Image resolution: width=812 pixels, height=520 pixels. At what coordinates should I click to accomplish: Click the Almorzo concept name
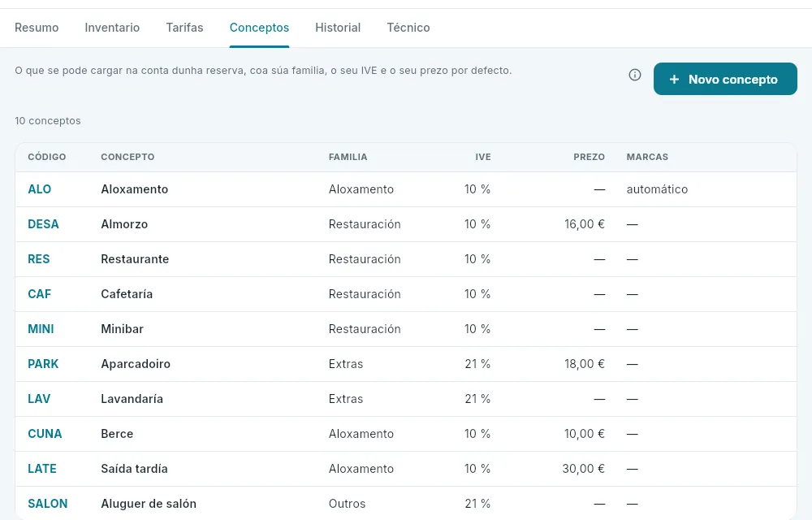pos(124,224)
